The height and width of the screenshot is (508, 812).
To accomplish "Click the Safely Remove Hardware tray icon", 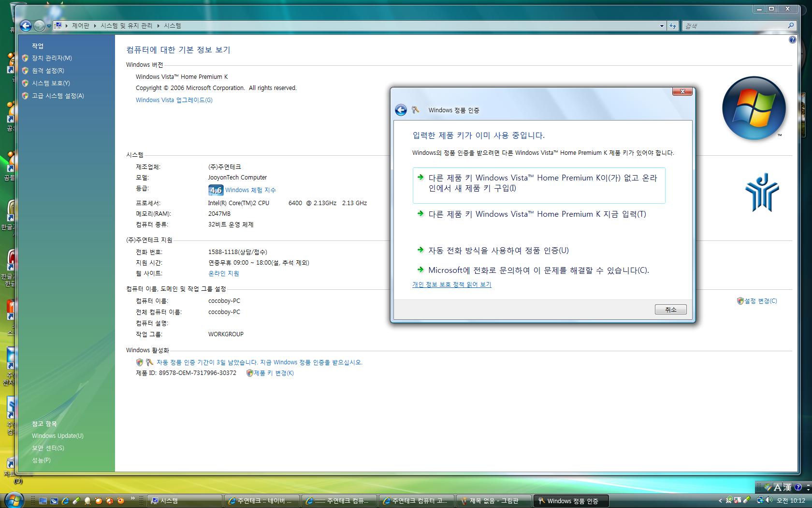I will (x=729, y=500).
